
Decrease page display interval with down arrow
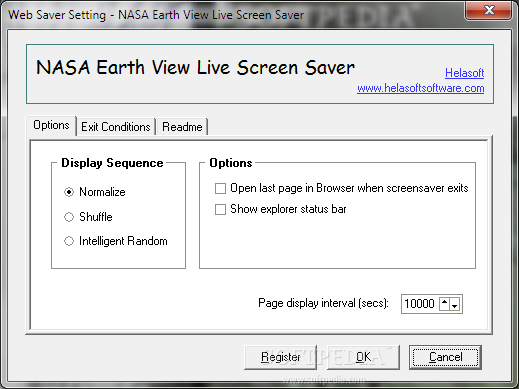click(455, 304)
